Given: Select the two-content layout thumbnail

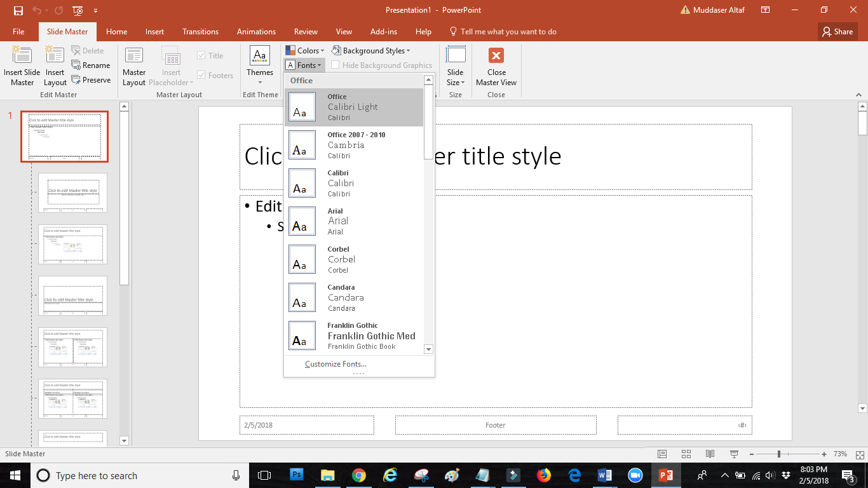Looking at the screenshot, I should [x=73, y=347].
